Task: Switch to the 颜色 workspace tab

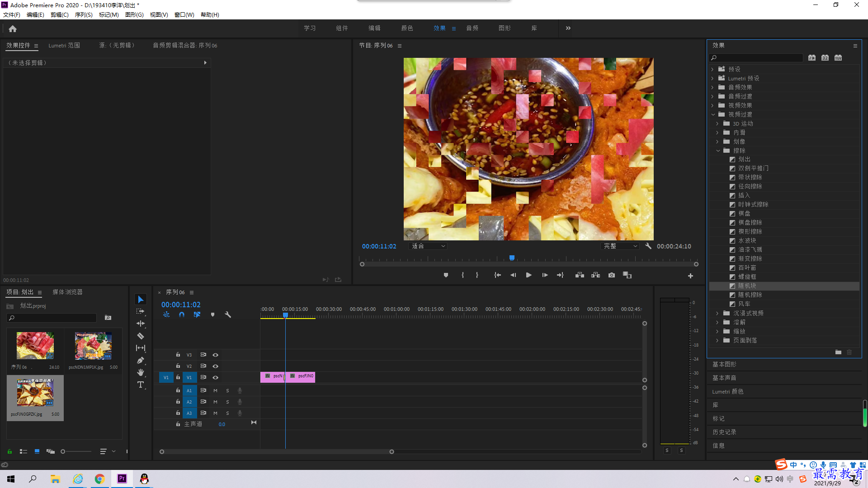Action: 407,28
